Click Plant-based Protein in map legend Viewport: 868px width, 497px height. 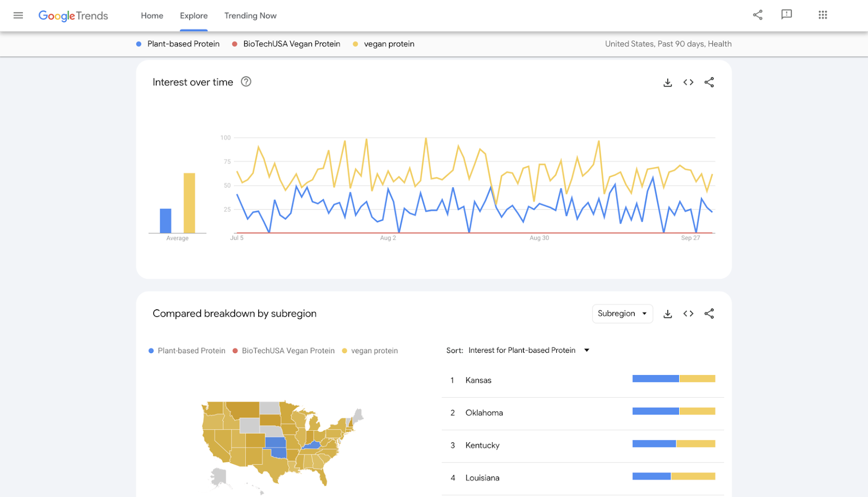pos(192,351)
